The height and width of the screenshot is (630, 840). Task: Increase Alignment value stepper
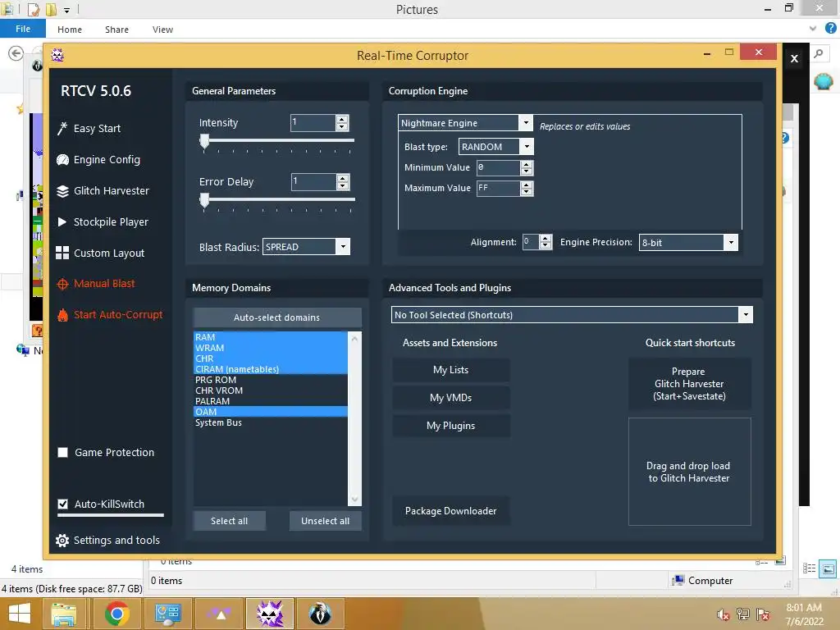pyautogui.click(x=546, y=239)
